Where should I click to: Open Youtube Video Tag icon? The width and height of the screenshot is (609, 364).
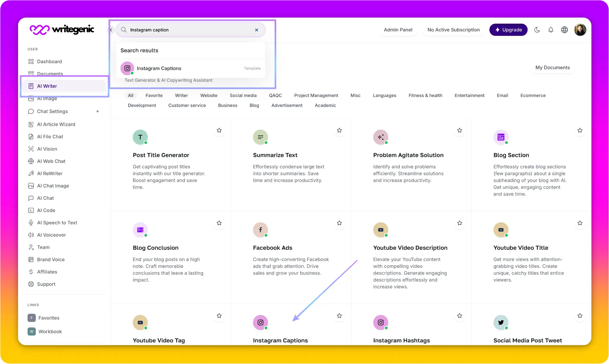pos(140,323)
